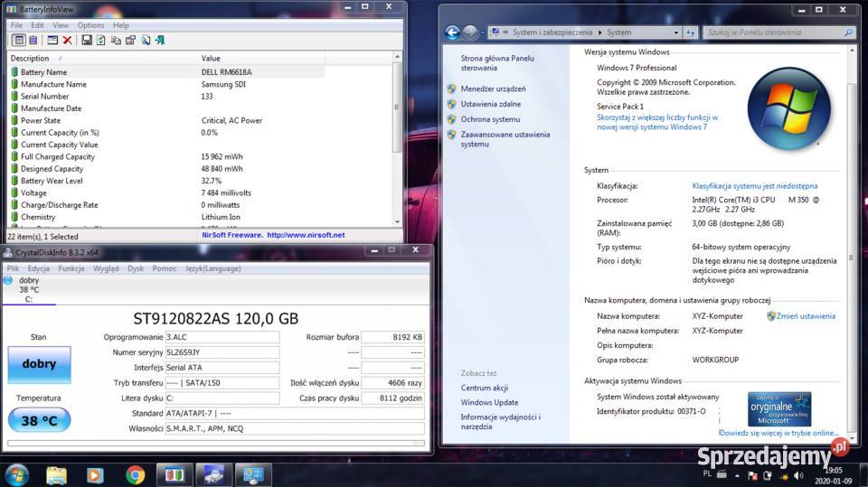Select the Battery Name row
868x487 pixels.
click(166, 72)
